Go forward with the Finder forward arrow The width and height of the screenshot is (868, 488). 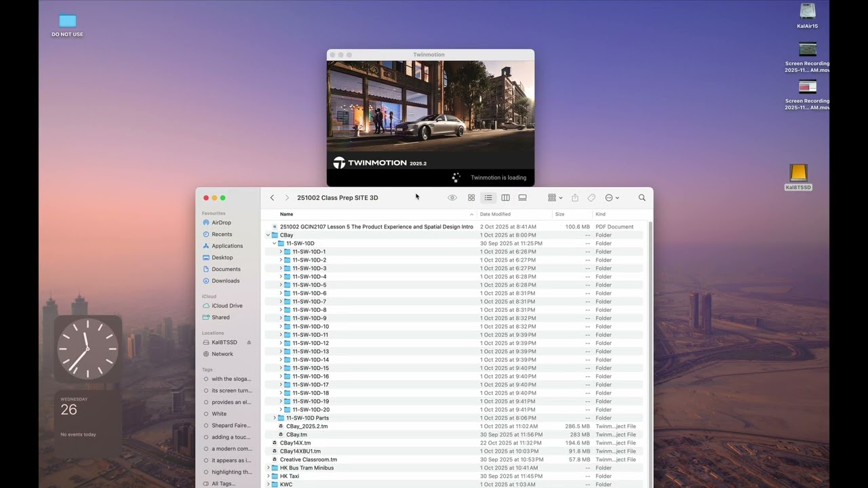pos(287,198)
